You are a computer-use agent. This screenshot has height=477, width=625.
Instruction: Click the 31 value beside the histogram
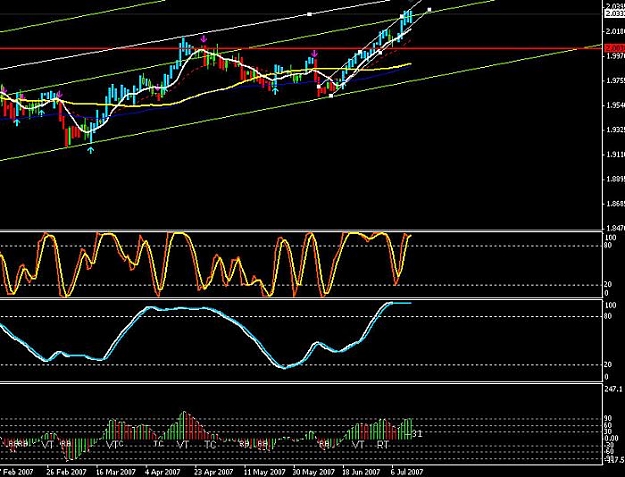click(x=417, y=433)
